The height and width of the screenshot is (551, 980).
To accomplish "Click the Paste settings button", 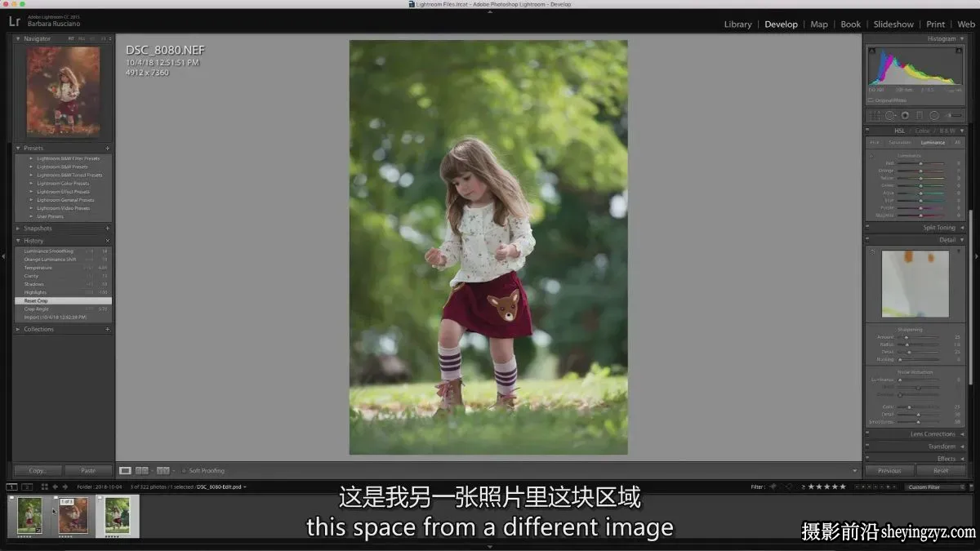I will coord(88,471).
